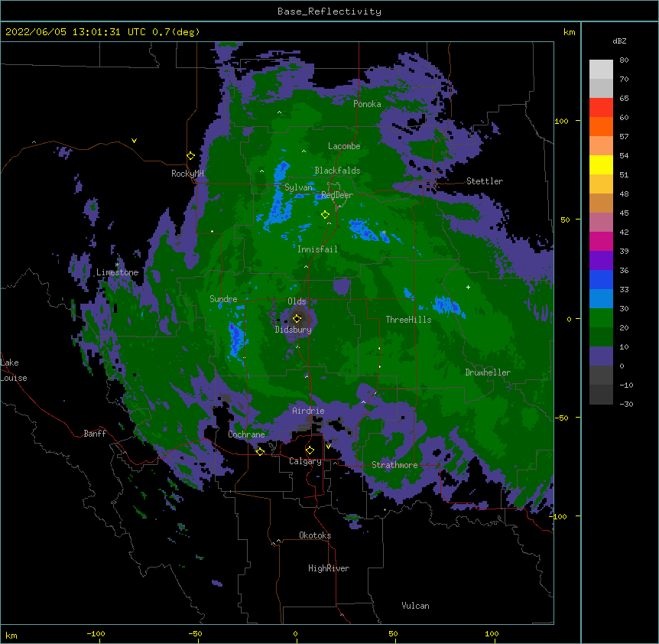The height and width of the screenshot is (644, 659).
Task: Click the HighRiver town label
Action: (x=329, y=568)
